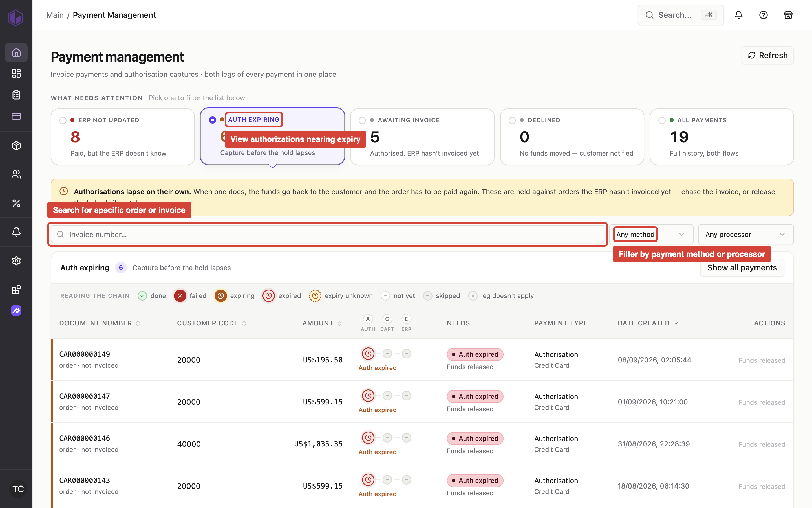Open the sidebar bell notifications icon
Viewport: 812px width, 508px height.
click(x=16, y=232)
